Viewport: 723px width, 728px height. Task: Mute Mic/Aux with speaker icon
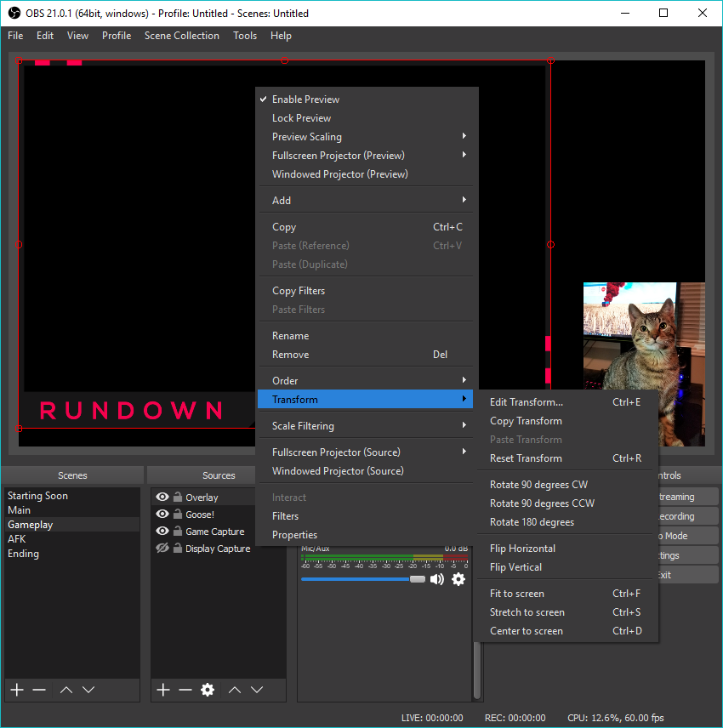coord(437,579)
